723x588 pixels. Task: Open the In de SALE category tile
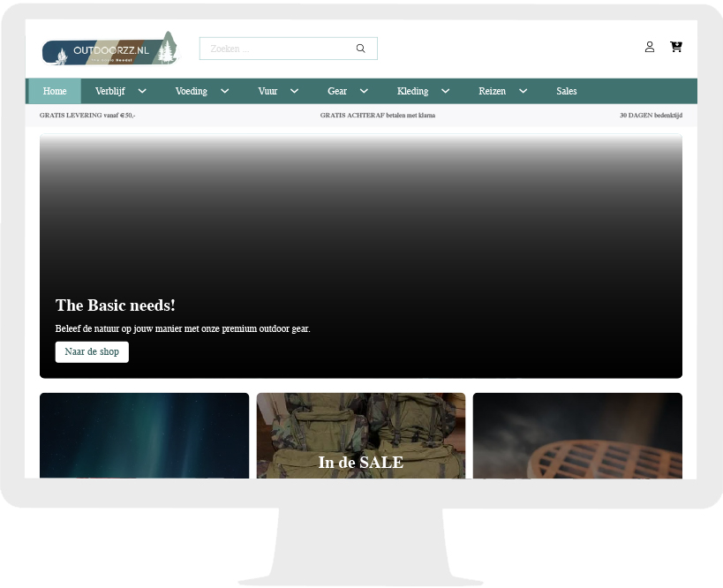360,437
